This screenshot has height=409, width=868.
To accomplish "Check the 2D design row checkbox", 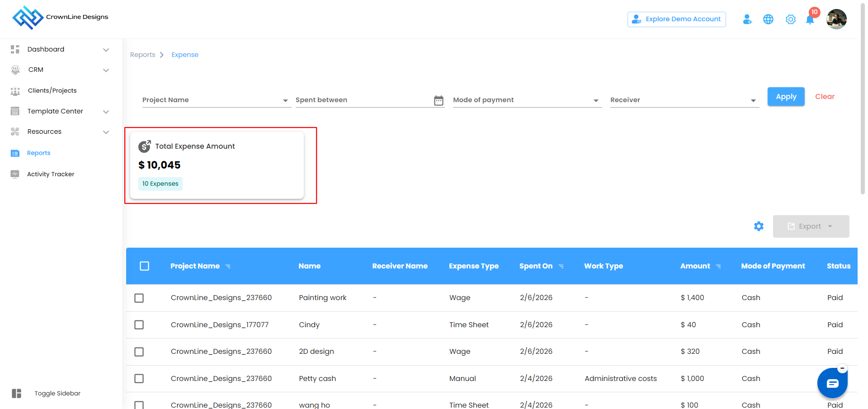I will point(139,352).
